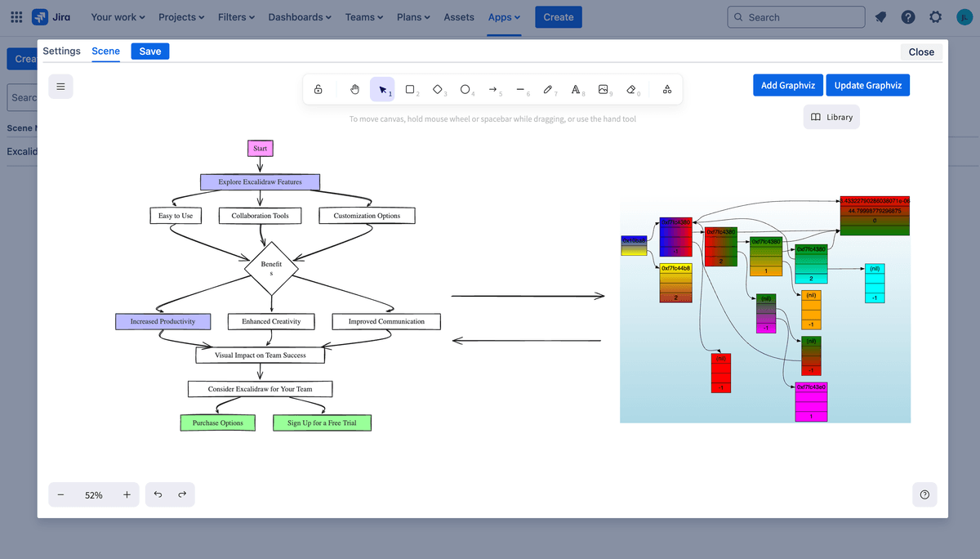Expand the Apps menu

pos(504,17)
